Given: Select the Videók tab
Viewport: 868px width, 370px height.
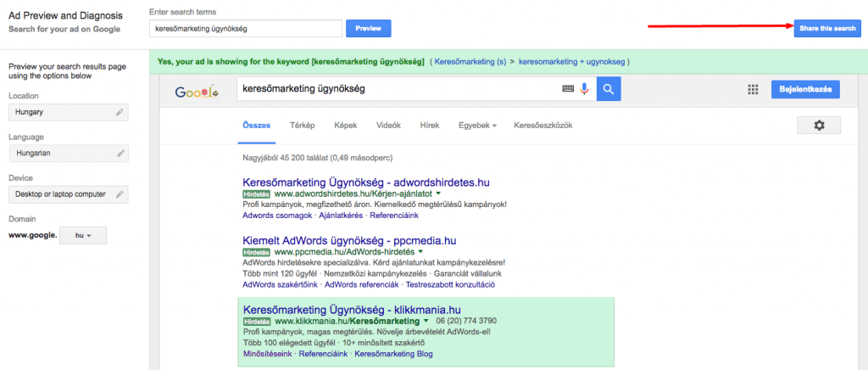Looking at the screenshot, I should coord(388,126).
